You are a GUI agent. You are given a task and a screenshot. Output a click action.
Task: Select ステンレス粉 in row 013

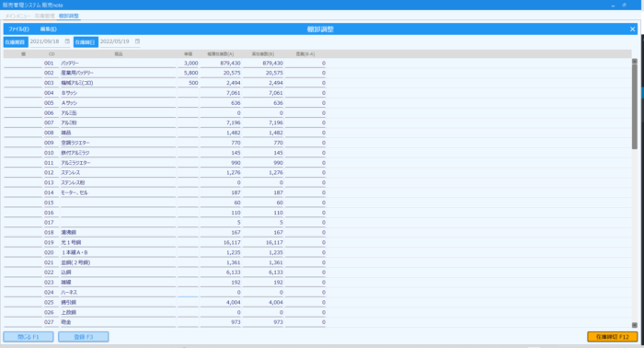(119, 183)
